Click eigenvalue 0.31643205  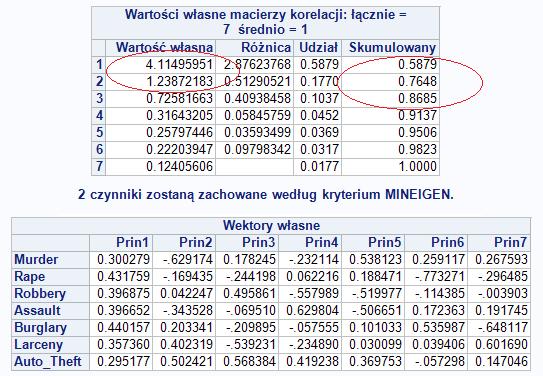point(179,115)
